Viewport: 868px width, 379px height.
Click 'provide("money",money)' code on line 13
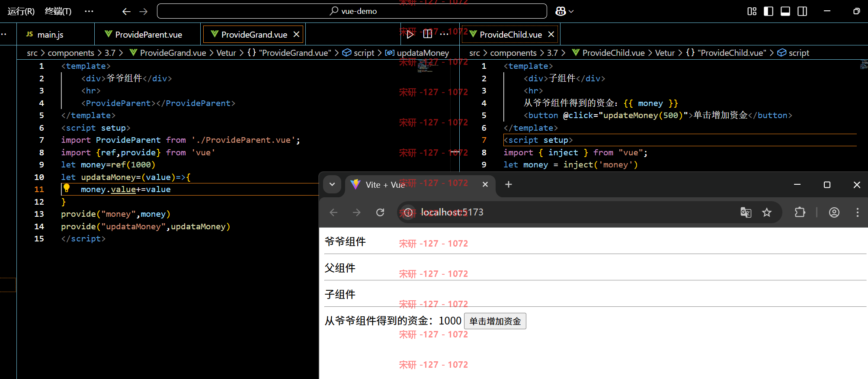(115, 214)
